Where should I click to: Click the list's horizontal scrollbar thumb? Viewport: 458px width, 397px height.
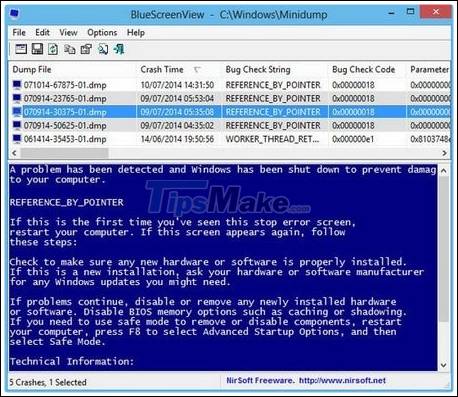pyautogui.click(x=64, y=153)
